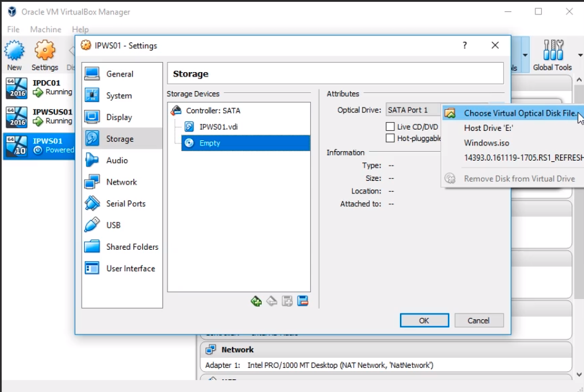Open the SATA Port 1 dropdown
The image size is (584, 392).
point(413,110)
